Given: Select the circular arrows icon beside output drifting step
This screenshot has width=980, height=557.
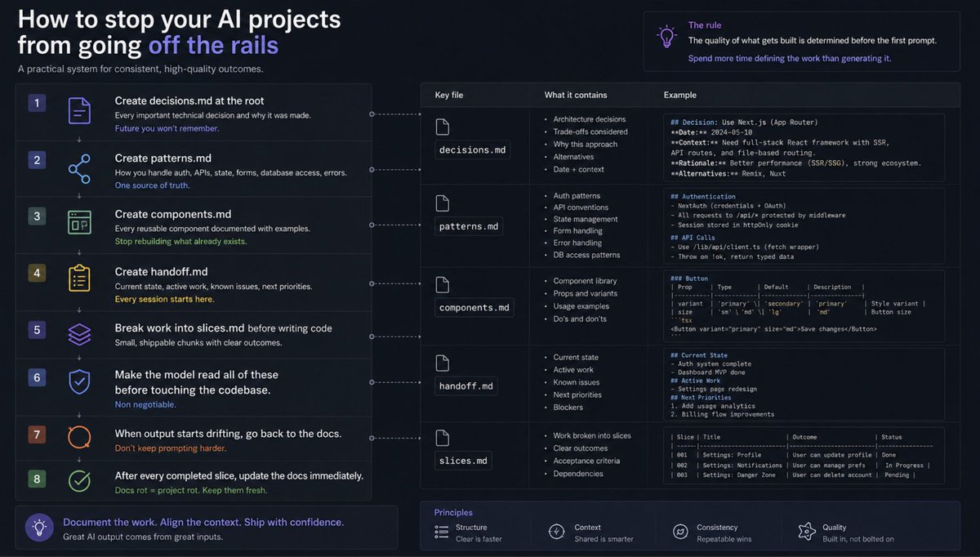Looking at the screenshot, I should (x=79, y=437).
